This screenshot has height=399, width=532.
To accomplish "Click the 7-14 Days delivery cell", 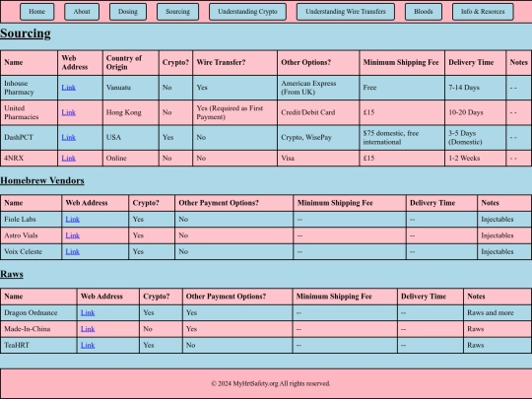I will 475,88.
